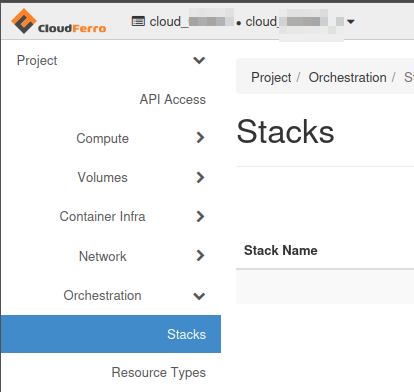Select Stacks in the sidebar
Image resolution: width=414 pixels, height=392 pixels.
coord(111,334)
